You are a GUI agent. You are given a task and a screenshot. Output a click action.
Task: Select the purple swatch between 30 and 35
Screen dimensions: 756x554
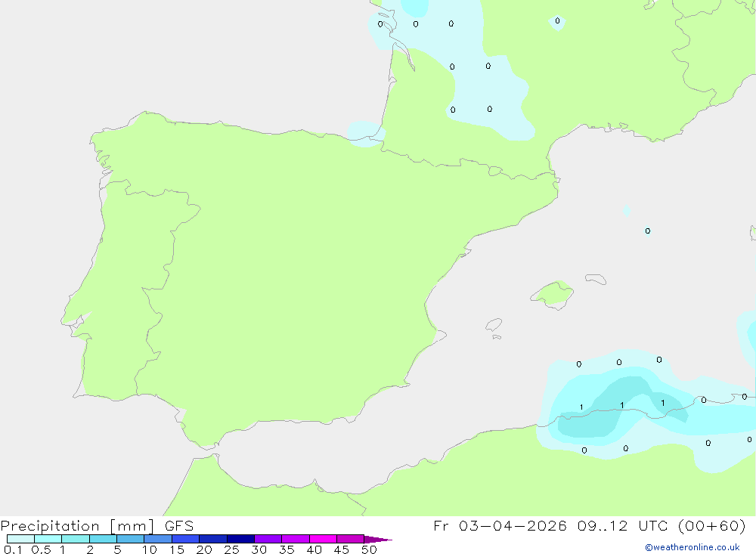pyautogui.click(x=268, y=539)
